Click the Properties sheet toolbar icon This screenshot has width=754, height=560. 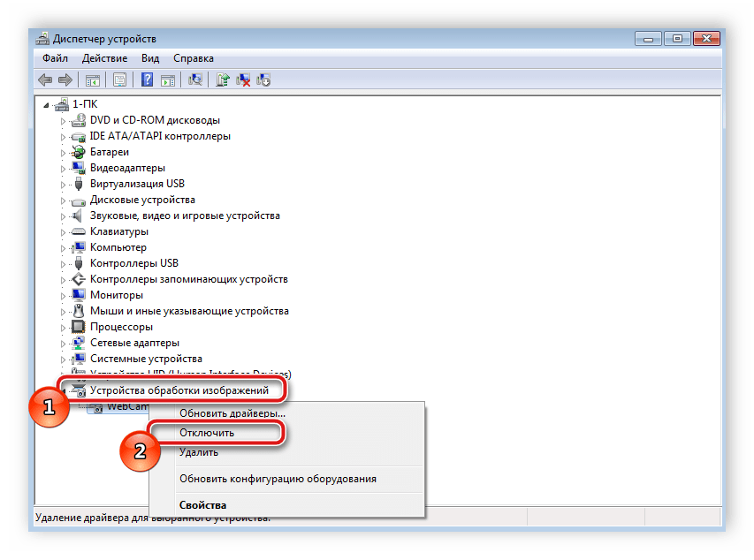click(x=119, y=79)
